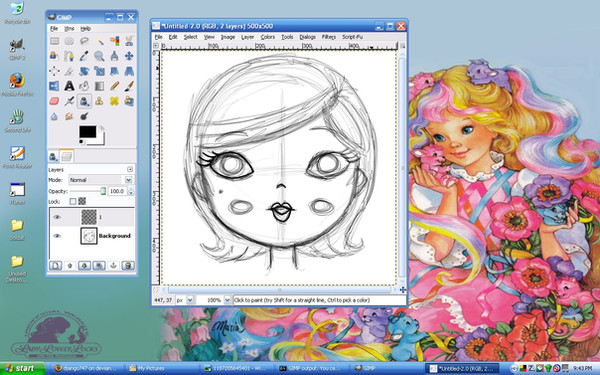
Task: Select the Fuzzy Select magic wand tool
Action: click(99, 41)
